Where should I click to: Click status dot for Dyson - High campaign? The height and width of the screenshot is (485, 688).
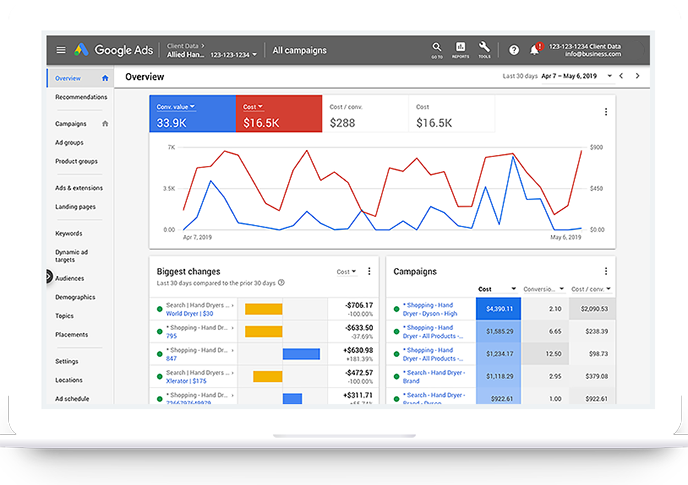pyautogui.click(x=397, y=309)
